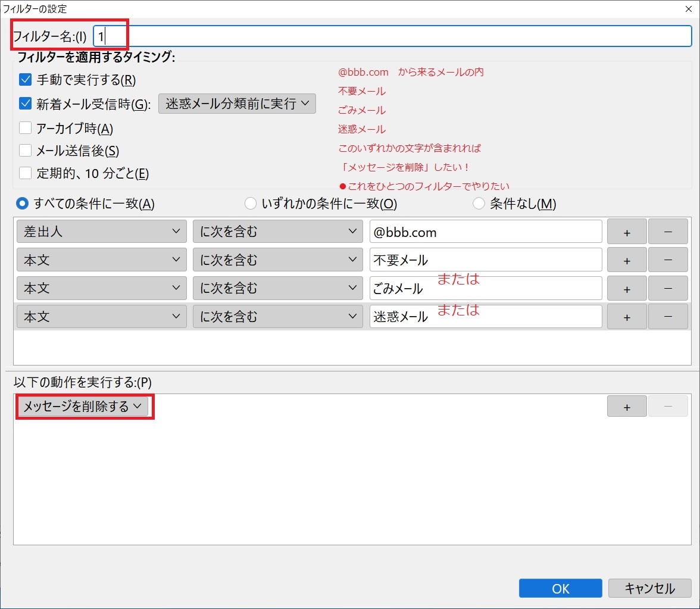Image resolution: width=700 pixels, height=609 pixels.
Task: Toggle the メール送信後 checkbox
Action: coord(26,151)
